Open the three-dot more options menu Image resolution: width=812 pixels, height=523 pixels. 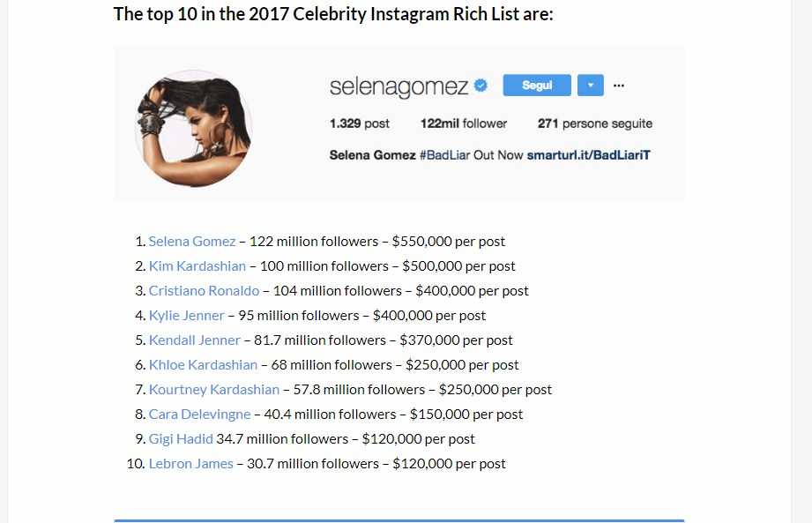click(x=618, y=86)
